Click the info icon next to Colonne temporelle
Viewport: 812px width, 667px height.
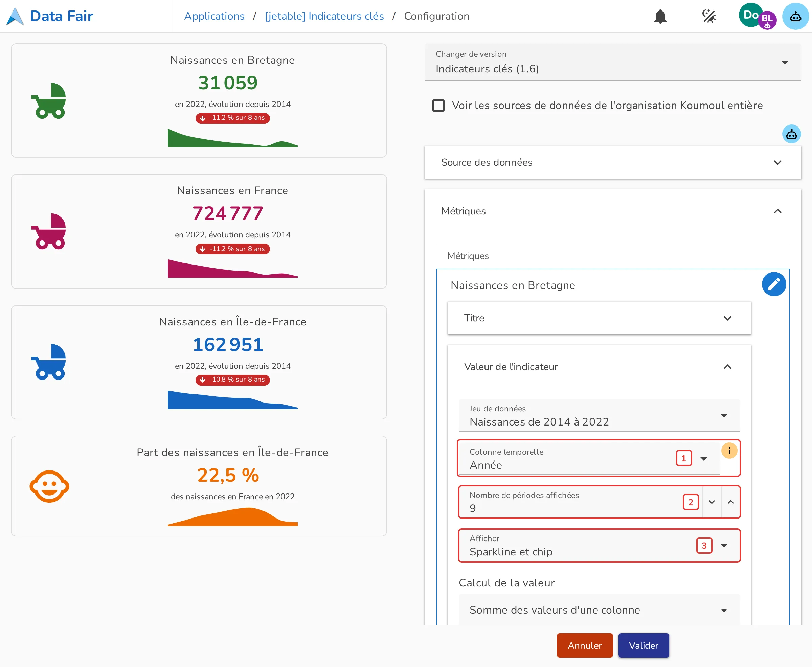pos(729,451)
